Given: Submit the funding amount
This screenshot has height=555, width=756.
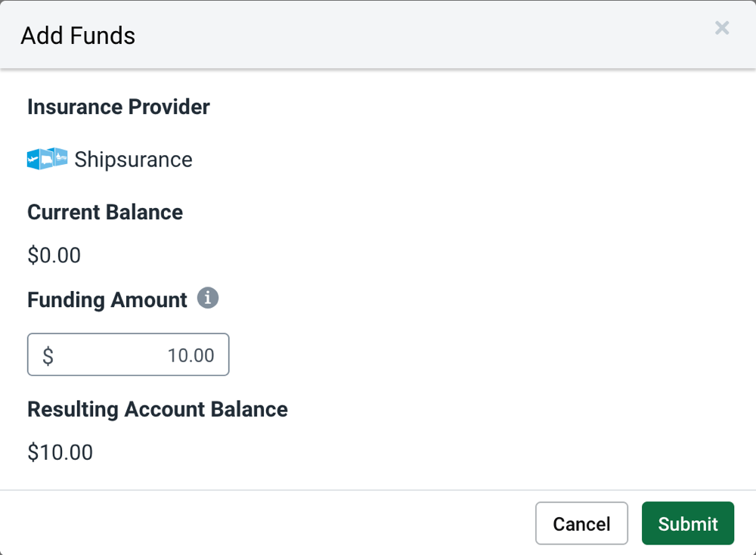Looking at the screenshot, I should [x=687, y=523].
